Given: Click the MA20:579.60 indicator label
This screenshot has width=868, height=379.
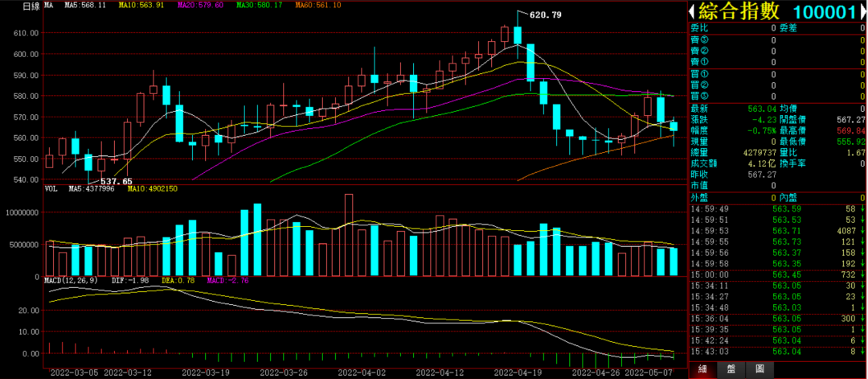Looking at the screenshot, I should point(200,5).
